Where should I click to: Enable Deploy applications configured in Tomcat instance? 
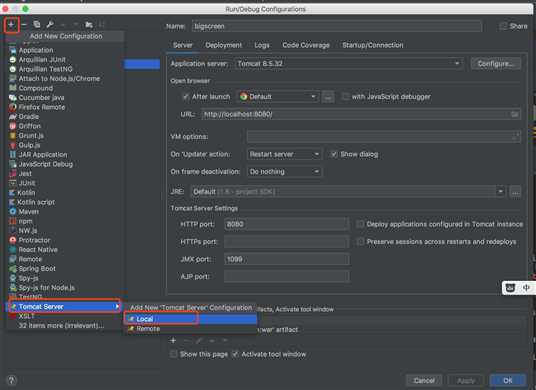click(x=360, y=224)
